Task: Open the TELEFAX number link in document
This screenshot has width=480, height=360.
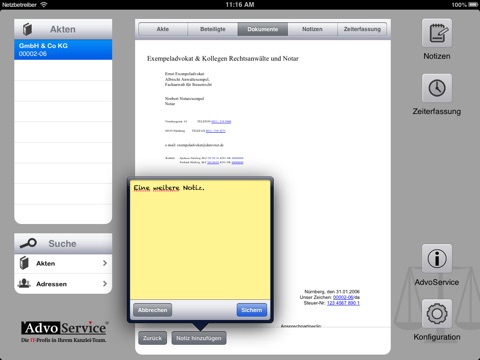Action: (x=216, y=131)
